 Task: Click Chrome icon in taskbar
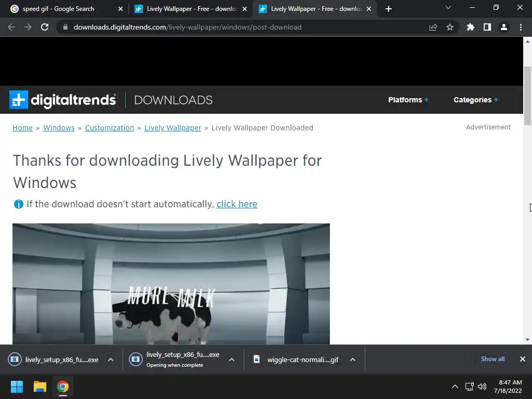(x=63, y=387)
